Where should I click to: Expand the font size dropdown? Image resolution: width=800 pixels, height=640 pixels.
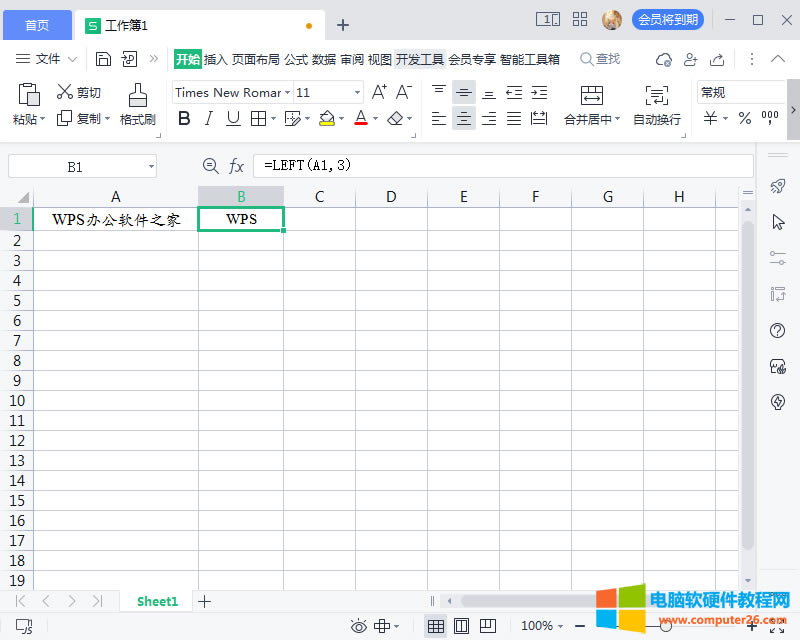357,93
